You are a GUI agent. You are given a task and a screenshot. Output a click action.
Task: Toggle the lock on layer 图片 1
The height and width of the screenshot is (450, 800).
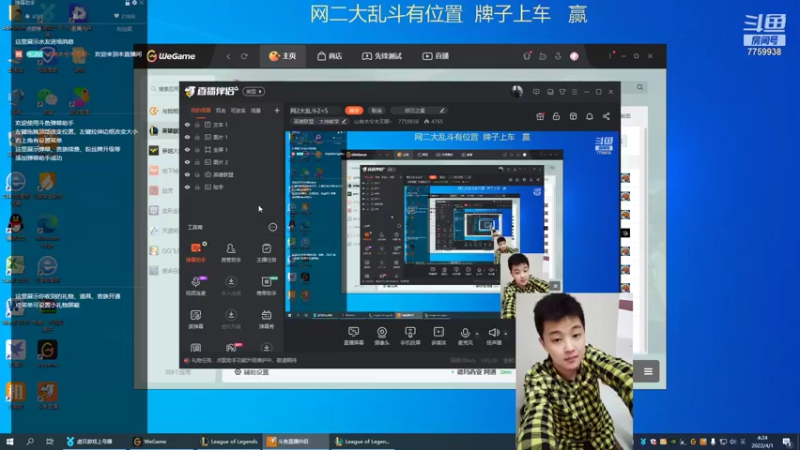pos(197,137)
